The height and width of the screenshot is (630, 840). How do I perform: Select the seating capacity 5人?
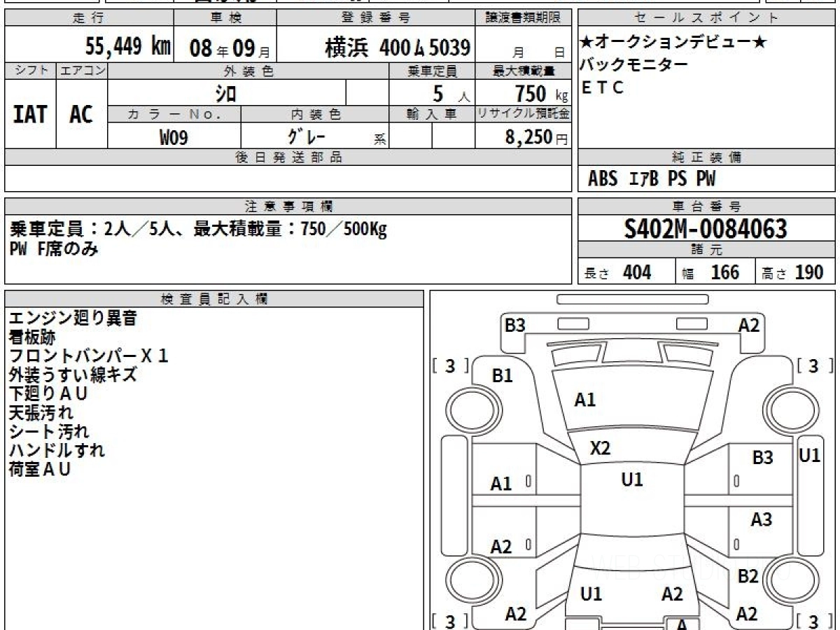[451, 93]
